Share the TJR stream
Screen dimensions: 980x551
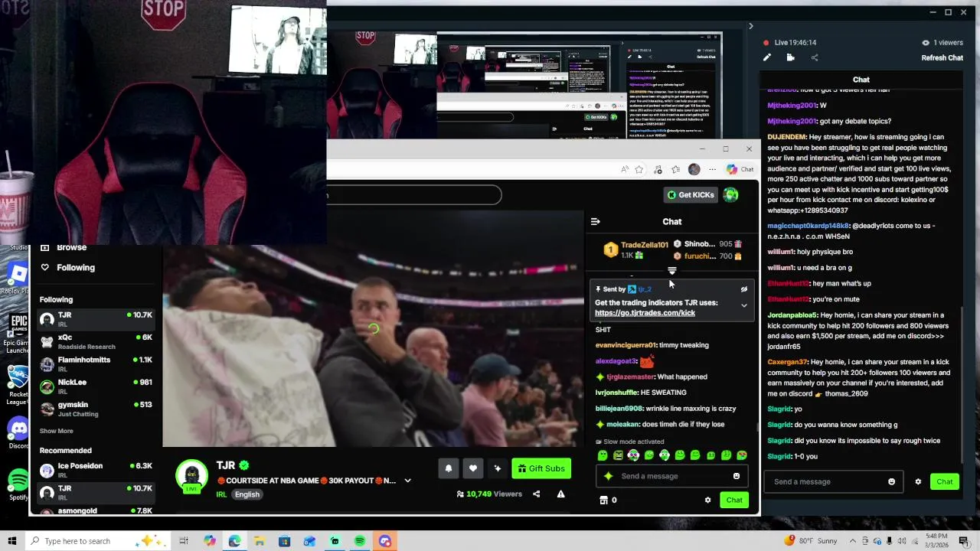click(x=536, y=494)
